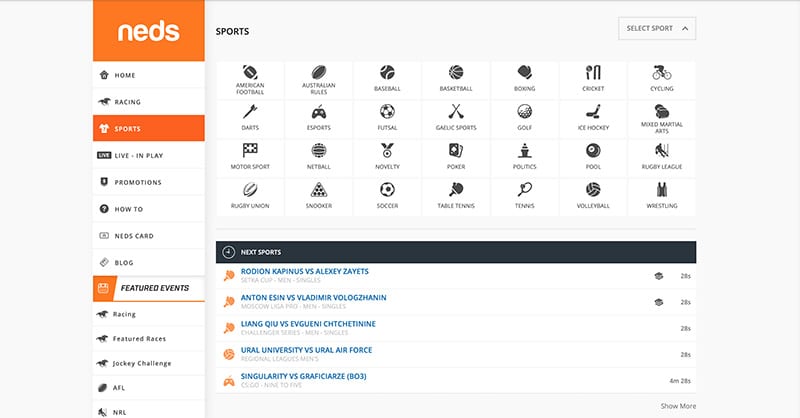Viewport: 800px width, 418px height.
Task: Open the Tennis racket tile
Action: click(524, 198)
